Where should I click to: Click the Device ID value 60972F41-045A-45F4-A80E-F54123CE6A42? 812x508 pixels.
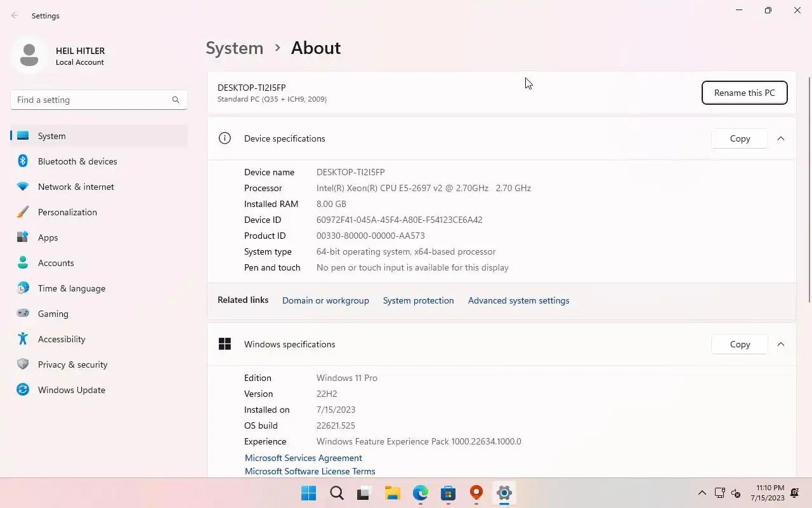[x=400, y=220]
